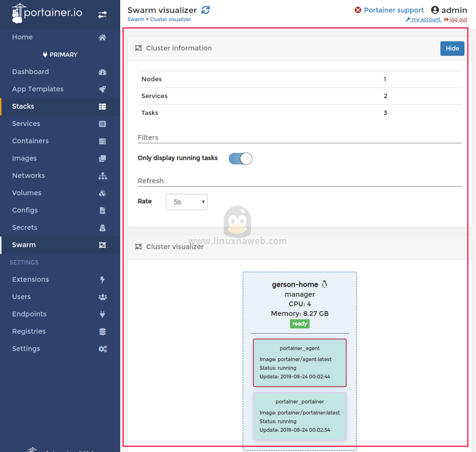Open the my account link
Screen dimensions: 476x452
(423, 19)
